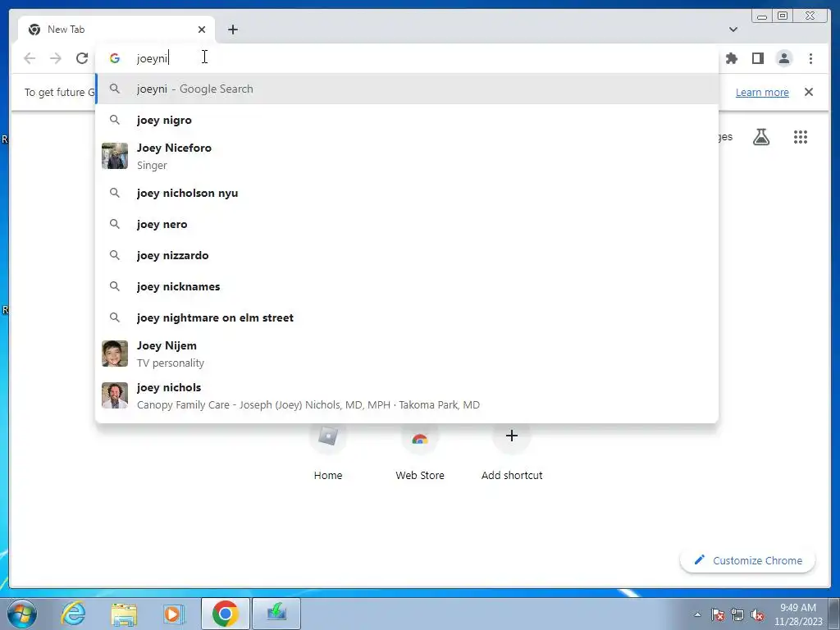The height and width of the screenshot is (630, 840).
Task: Click Joey Niceforo's photo thumbnail
Action: (115, 156)
